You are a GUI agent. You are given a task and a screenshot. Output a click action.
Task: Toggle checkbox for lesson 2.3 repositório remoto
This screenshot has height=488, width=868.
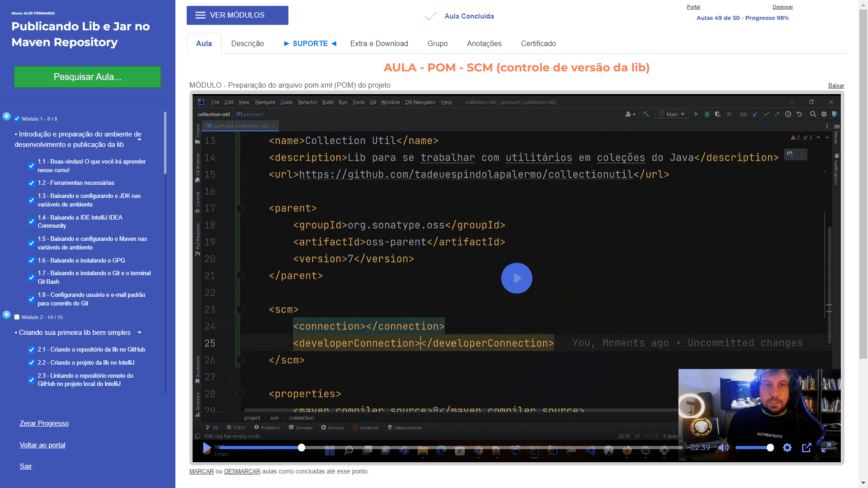(x=31, y=380)
